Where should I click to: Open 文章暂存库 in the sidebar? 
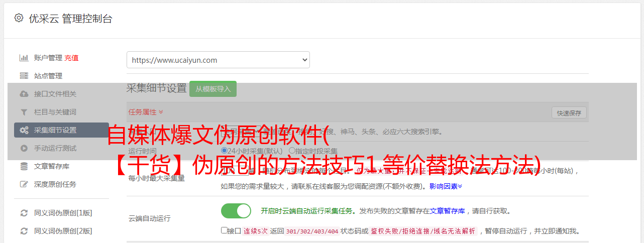52,166
